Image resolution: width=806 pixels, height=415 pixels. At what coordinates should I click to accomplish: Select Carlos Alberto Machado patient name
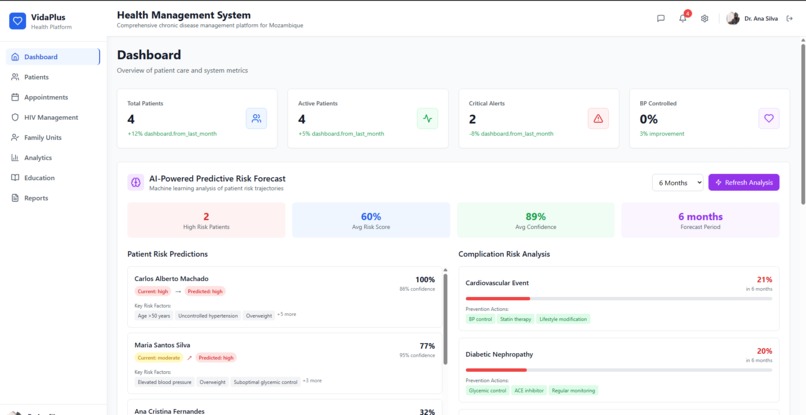point(172,279)
